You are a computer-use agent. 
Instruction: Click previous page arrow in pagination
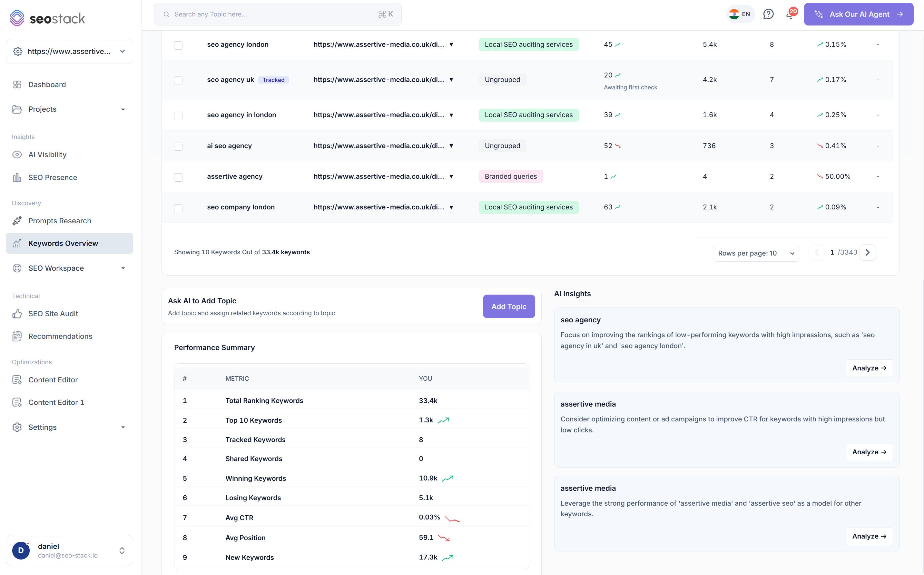816,252
